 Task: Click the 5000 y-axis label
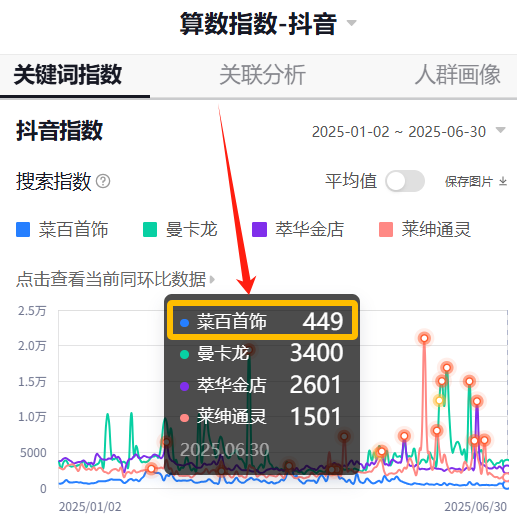(x=33, y=453)
